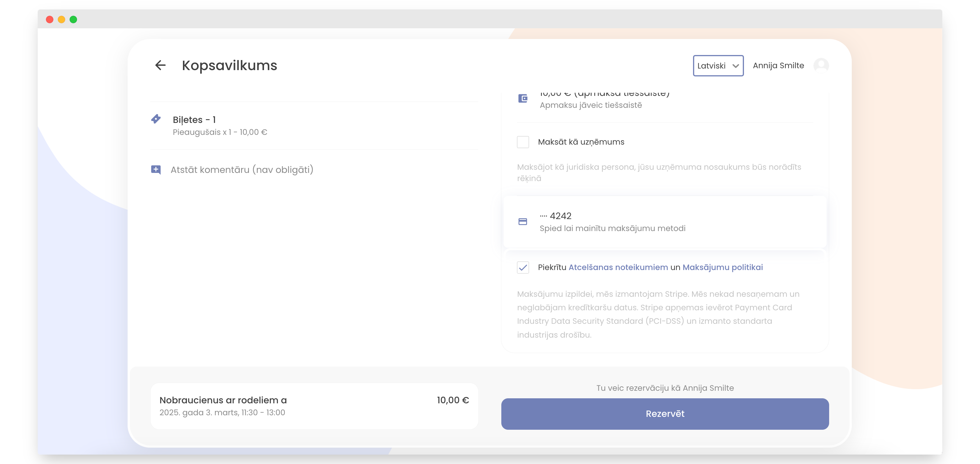Click the Atstāt komentāru input field
980x464 pixels.
(242, 170)
